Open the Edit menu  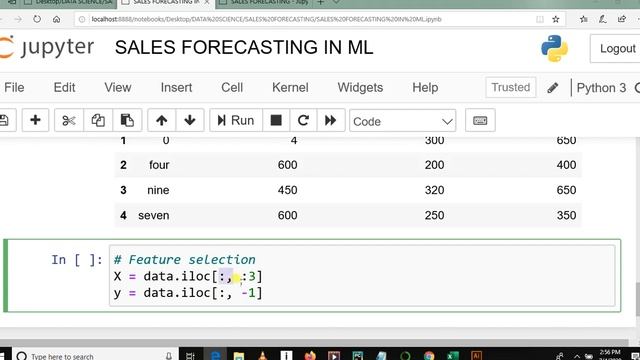[64, 87]
